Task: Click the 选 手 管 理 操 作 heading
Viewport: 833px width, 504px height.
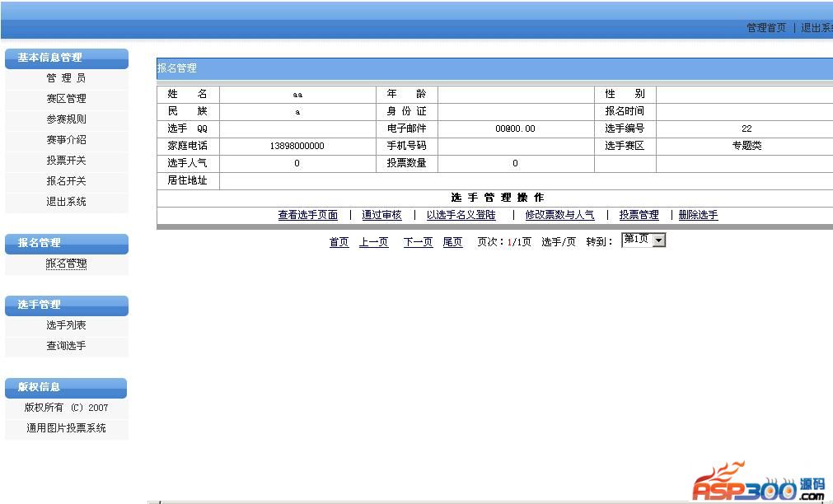Action: coord(498,198)
